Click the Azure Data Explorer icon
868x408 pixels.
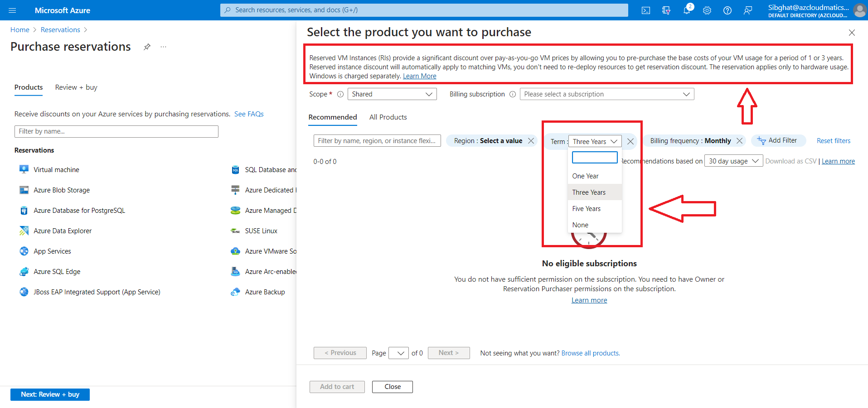click(24, 230)
